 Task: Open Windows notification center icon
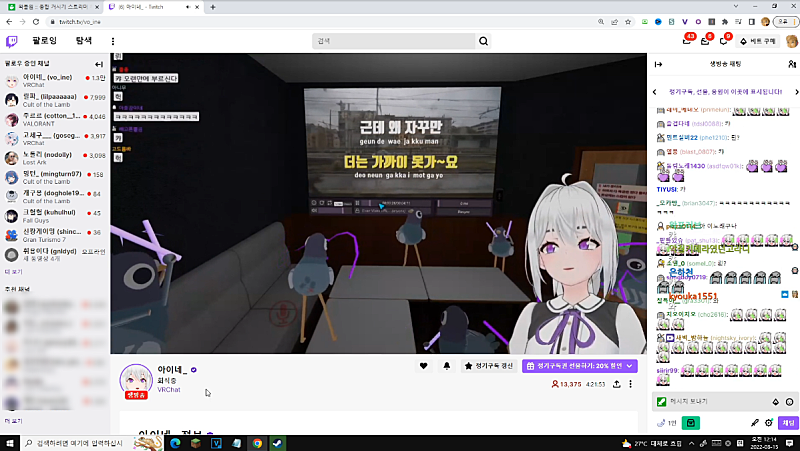click(790, 443)
